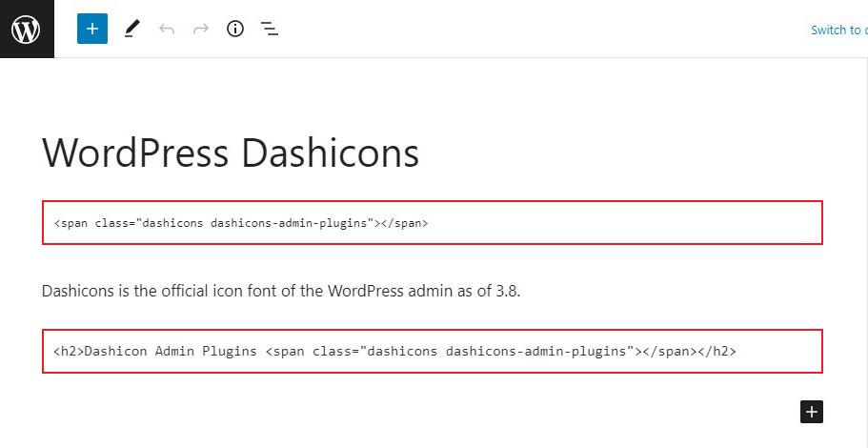
Task: Click the blue Add block inserter button
Action: (x=92, y=29)
